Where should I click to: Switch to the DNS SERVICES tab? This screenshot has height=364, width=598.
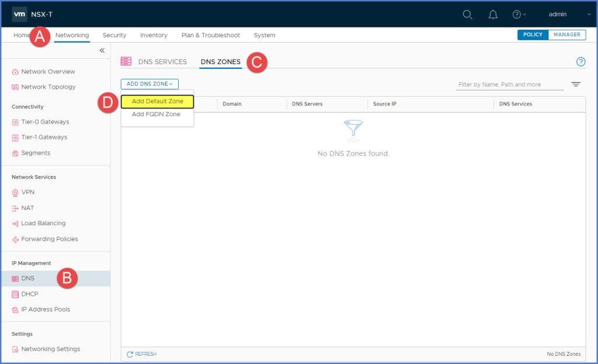point(162,61)
